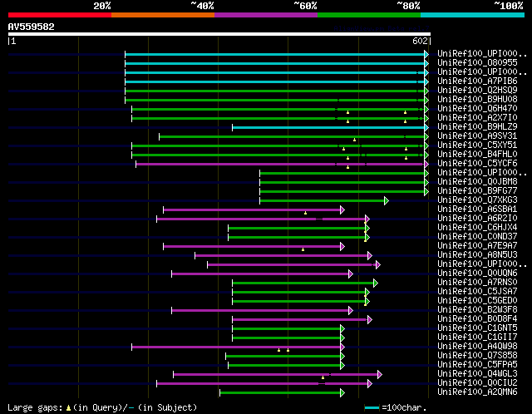Click the red 20% identity legend segment
This screenshot has width=532, height=414.
(60, 15)
